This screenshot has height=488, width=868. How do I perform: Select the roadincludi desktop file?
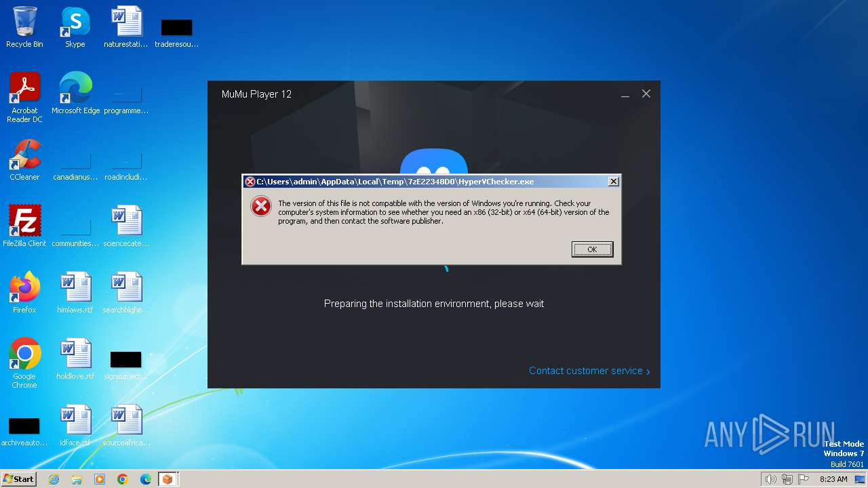pyautogui.click(x=126, y=165)
